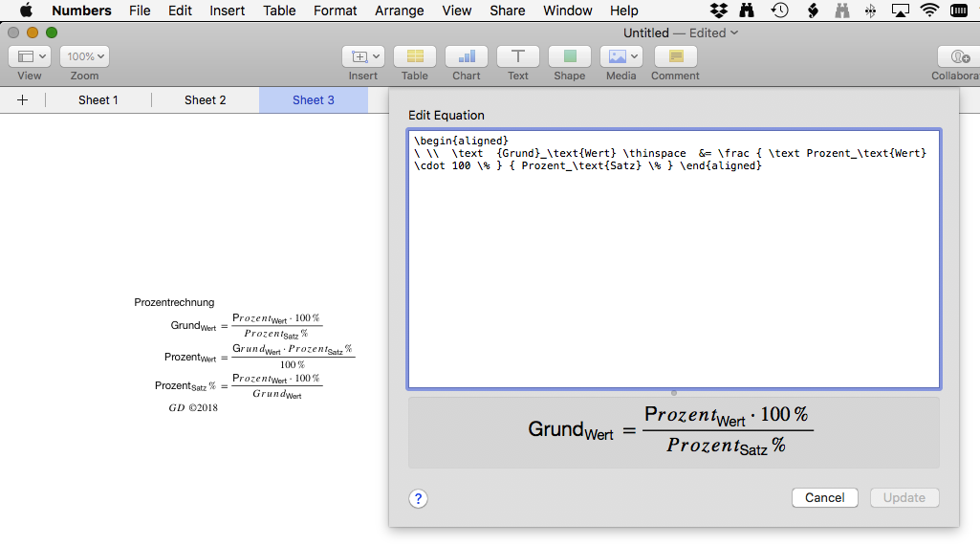The width and height of the screenshot is (980, 545).
Task: Open equation help with question mark button
Action: click(x=418, y=499)
